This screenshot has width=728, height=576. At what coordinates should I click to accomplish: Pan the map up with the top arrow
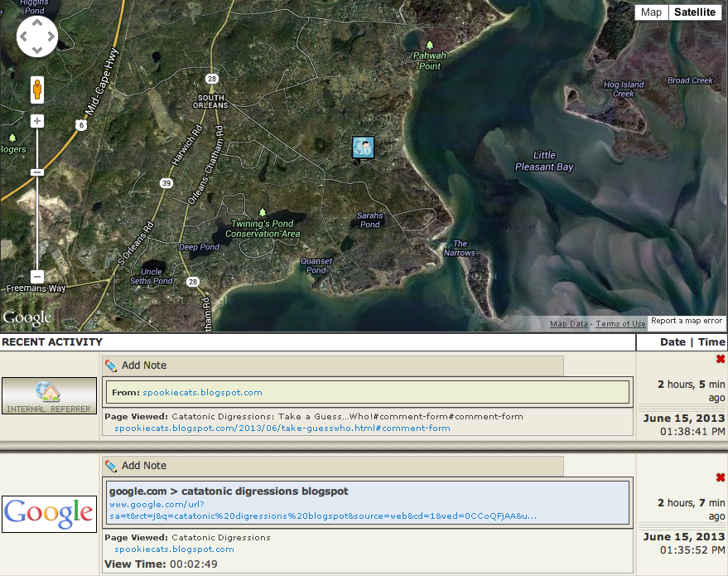coord(37,22)
